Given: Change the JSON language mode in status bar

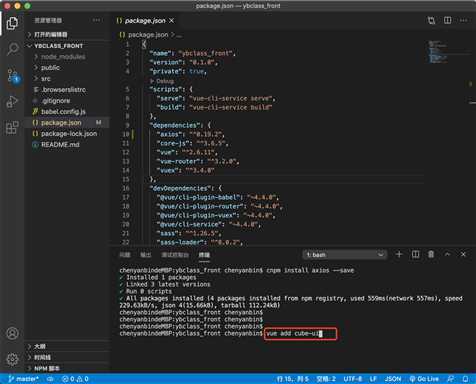Looking at the screenshot, I should [393, 379].
